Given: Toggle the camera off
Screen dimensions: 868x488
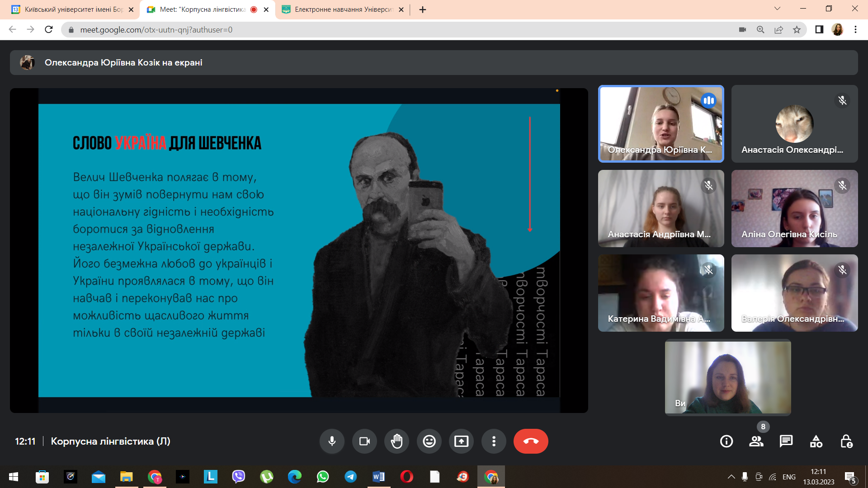Looking at the screenshot, I should click(x=364, y=441).
